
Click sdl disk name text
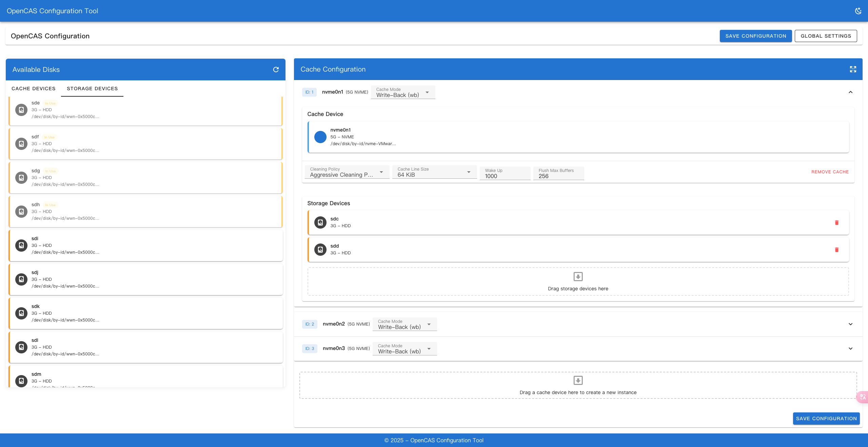point(35,340)
